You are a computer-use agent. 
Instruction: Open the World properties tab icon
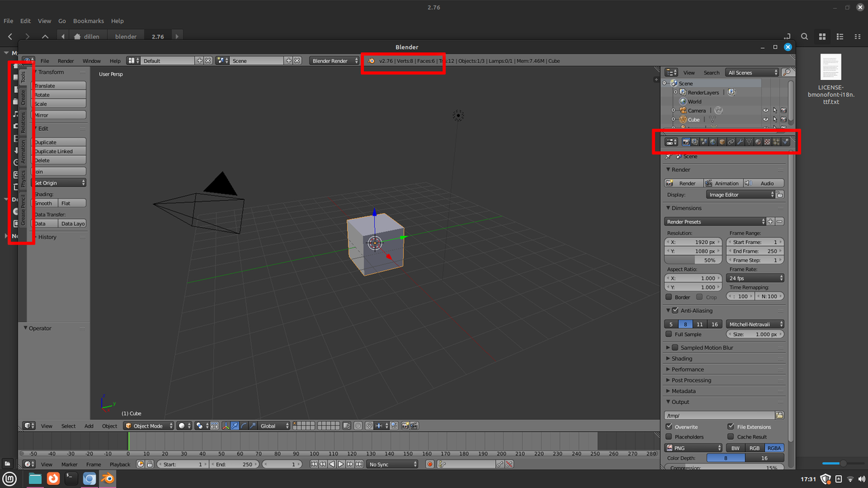coord(713,142)
